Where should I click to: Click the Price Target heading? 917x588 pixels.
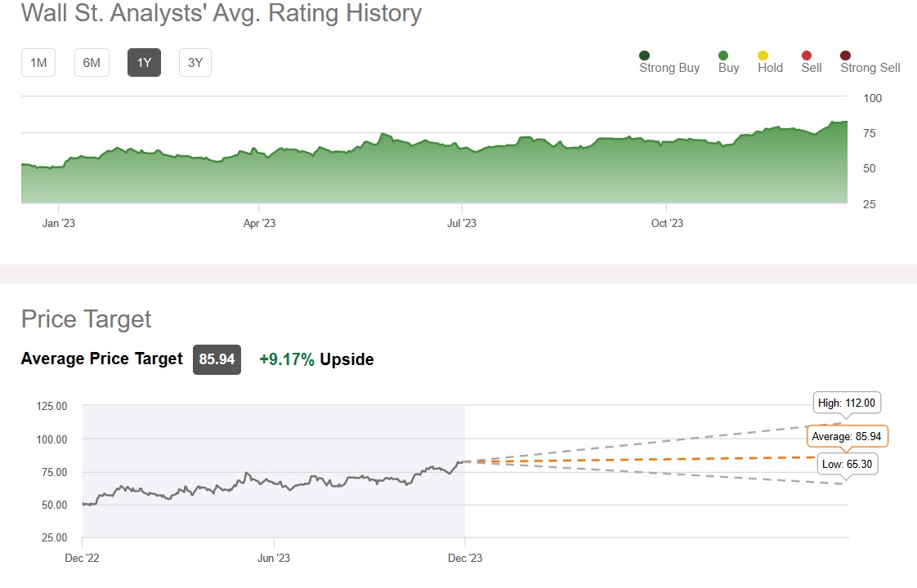[87, 318]
